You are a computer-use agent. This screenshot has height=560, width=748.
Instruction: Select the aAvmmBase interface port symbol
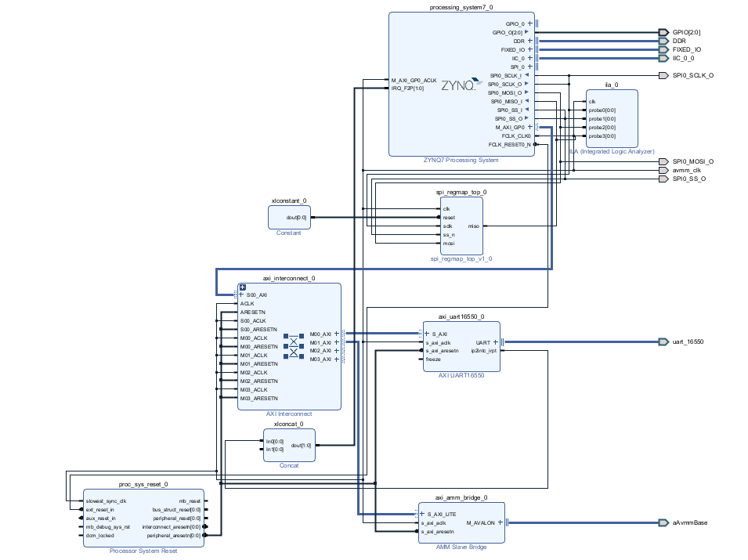pyautogui.click(x=663, y=522)
